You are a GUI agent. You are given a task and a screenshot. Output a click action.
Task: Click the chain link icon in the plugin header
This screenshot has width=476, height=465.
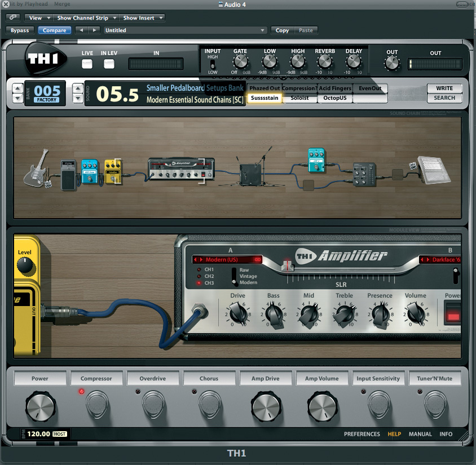point(13,17)
